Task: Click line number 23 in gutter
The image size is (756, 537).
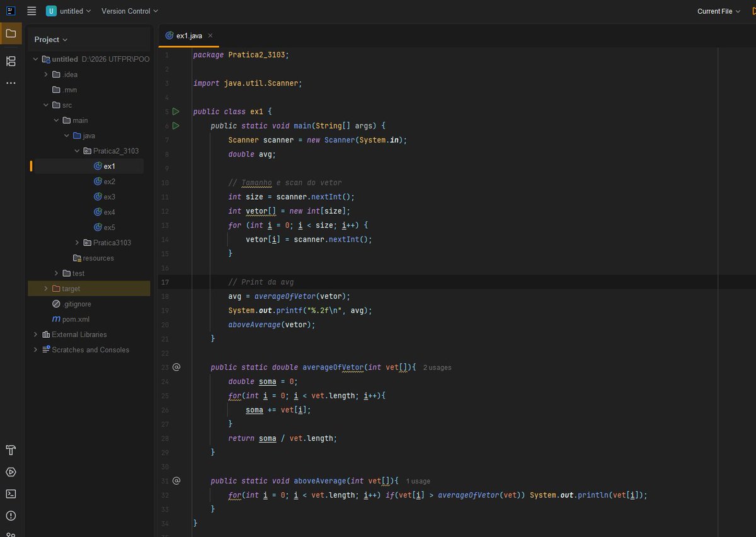Action: (x=165, y=367)
